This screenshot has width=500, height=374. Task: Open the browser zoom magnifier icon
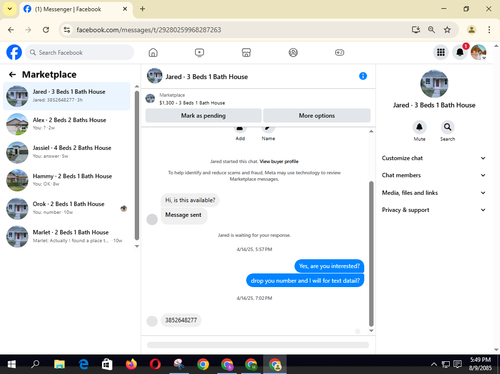click(431, 30)
